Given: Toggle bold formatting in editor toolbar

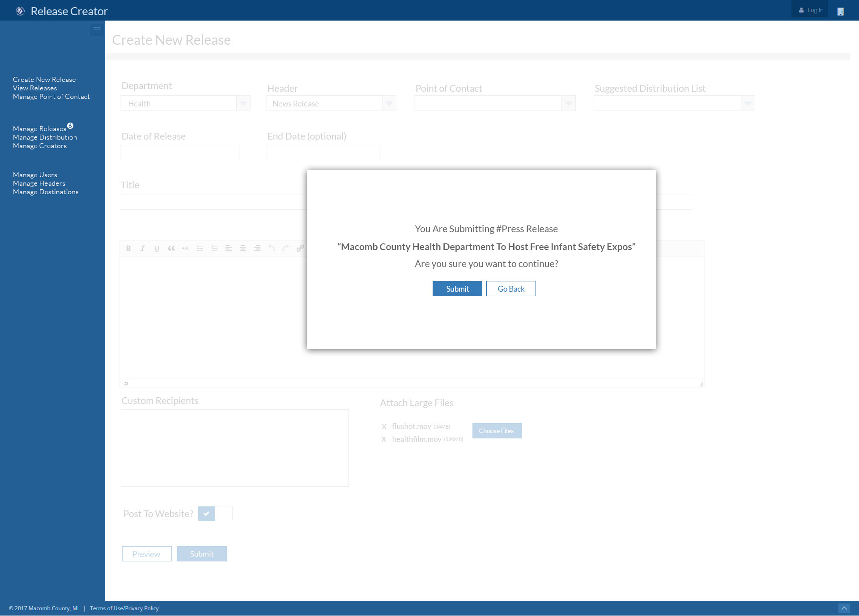Looking at the screenshot, I should tap(128, 248).
